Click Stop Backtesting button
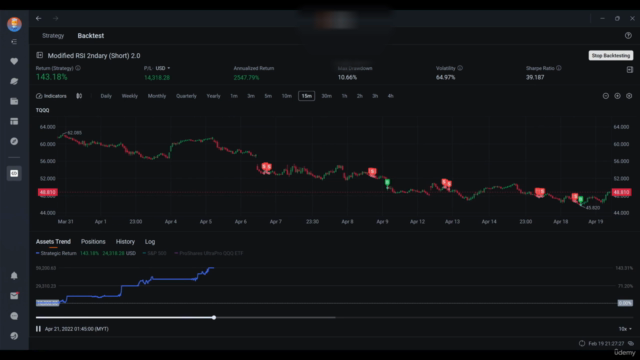This screenshot has width=640, height=360. click(x=611, y=56)
